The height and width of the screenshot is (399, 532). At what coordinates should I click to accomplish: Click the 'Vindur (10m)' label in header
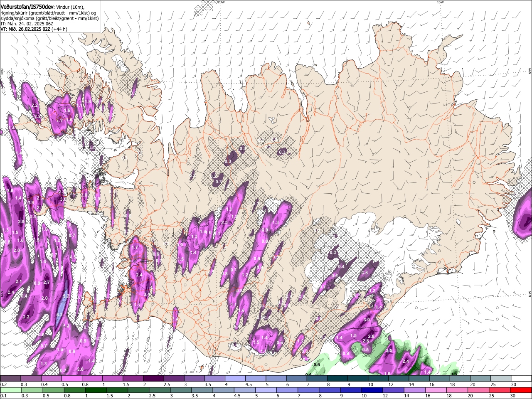70,7
